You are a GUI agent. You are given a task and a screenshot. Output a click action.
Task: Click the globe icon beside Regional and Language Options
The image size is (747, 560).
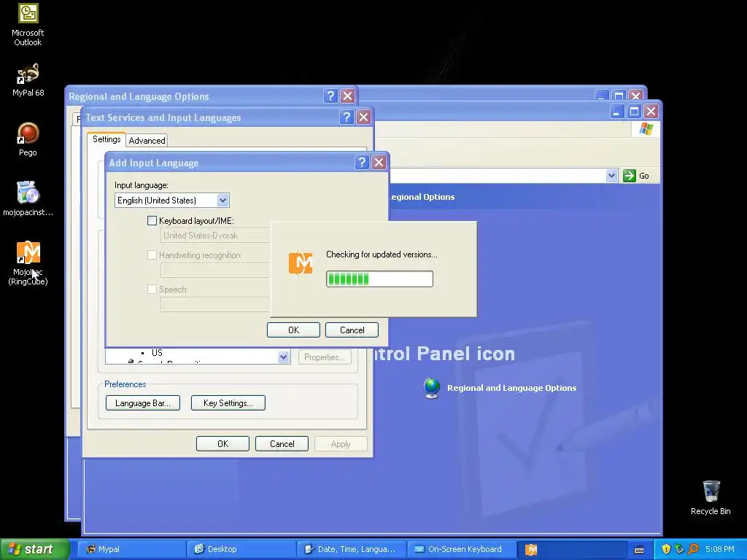(x=432, y=388)
